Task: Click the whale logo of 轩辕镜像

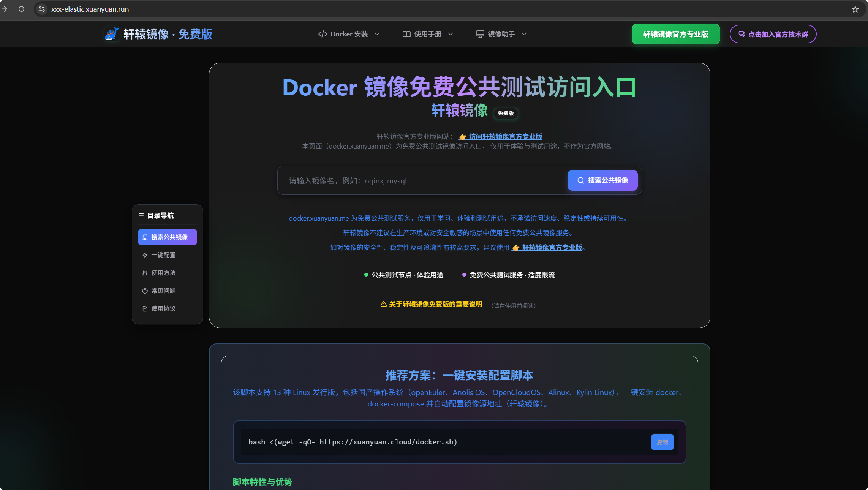Action: (111, 34)
